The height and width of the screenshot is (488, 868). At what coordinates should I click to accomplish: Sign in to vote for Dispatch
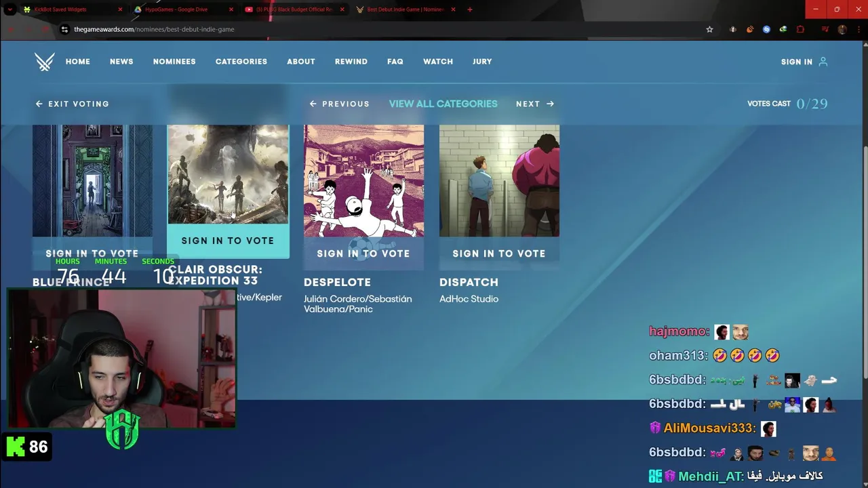click(499, 253)
